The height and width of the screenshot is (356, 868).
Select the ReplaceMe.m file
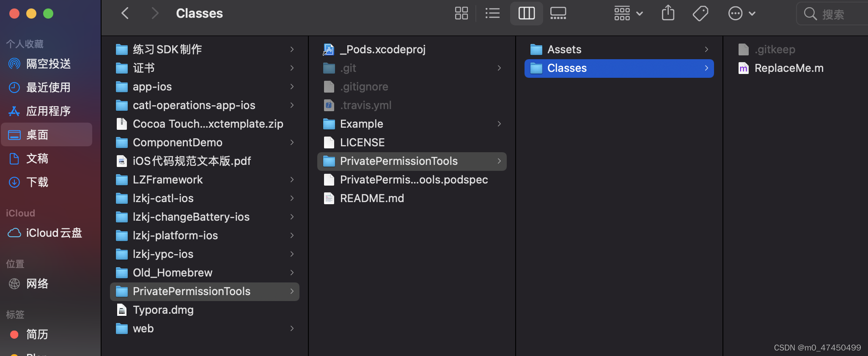[788, 68]
